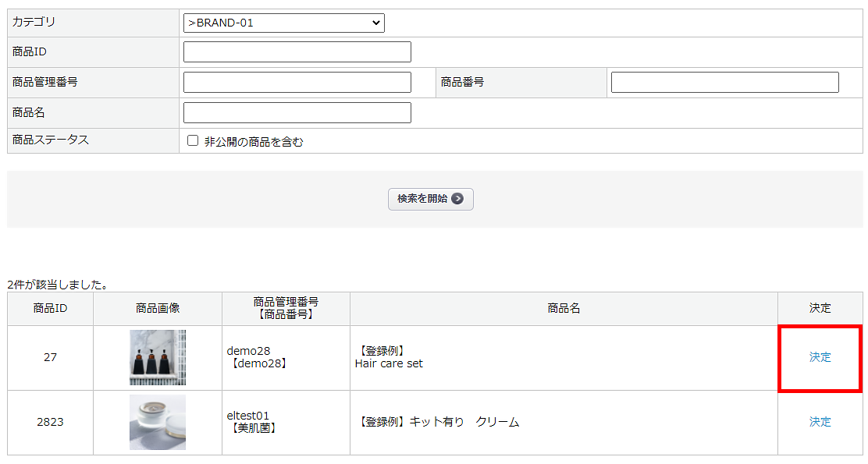
Task: Open the カテゴリ dropdown showing >BRAND-01
Action: click(x=283, y=23)
